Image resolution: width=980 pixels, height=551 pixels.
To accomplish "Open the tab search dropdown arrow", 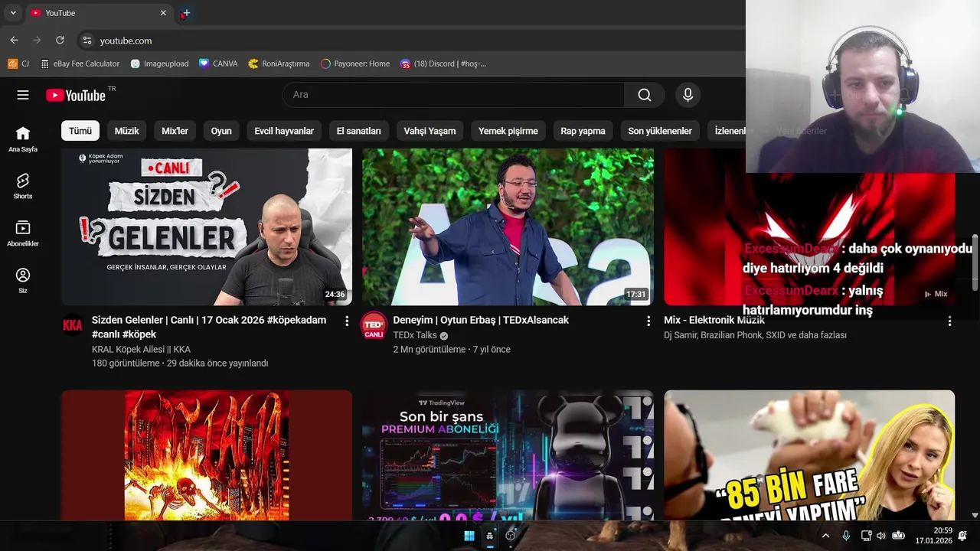I will [13, 13].
